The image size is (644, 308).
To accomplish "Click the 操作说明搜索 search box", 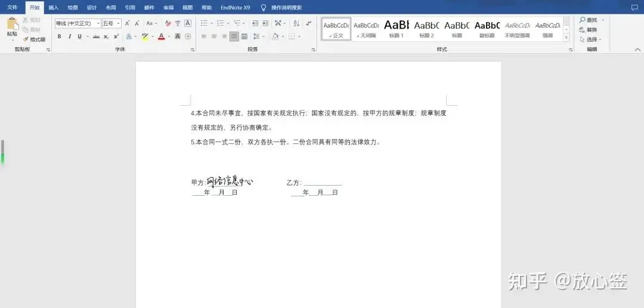I will [286, 7].
